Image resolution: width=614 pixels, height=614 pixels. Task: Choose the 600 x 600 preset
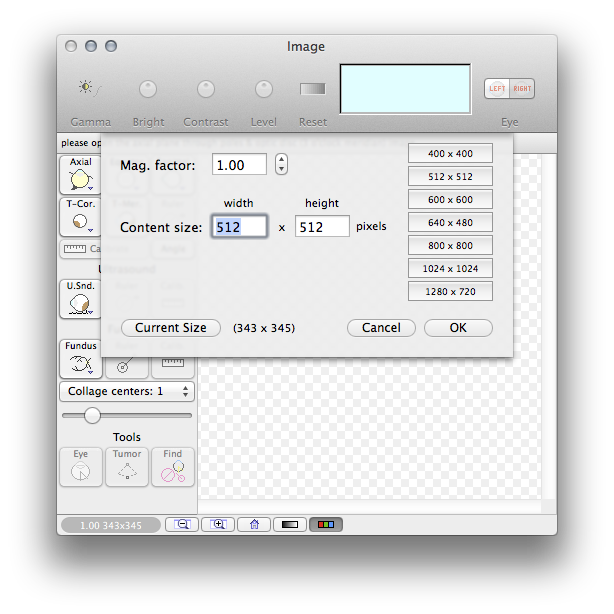point(450,199)
